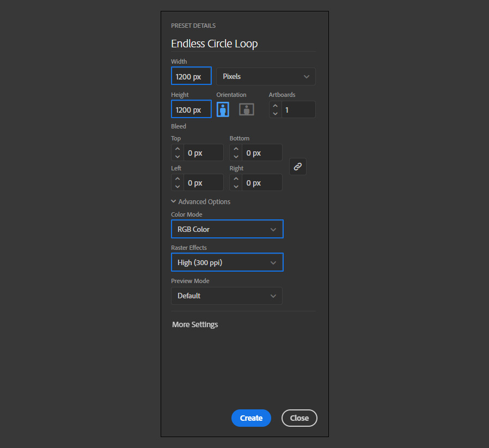This screenshot has width=489, height=448.
Task: Click the Endless Circle Loop preset name field
Action: click(x=243, y=44)
